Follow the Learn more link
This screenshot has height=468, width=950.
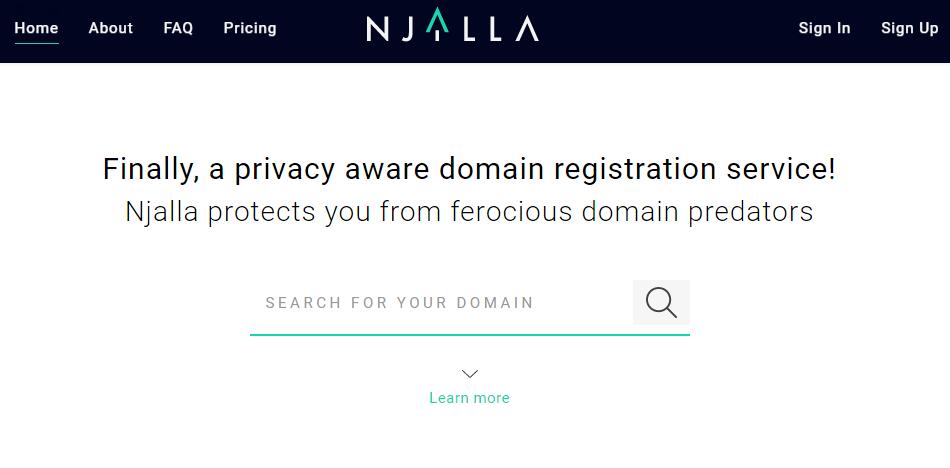point(469,398)
